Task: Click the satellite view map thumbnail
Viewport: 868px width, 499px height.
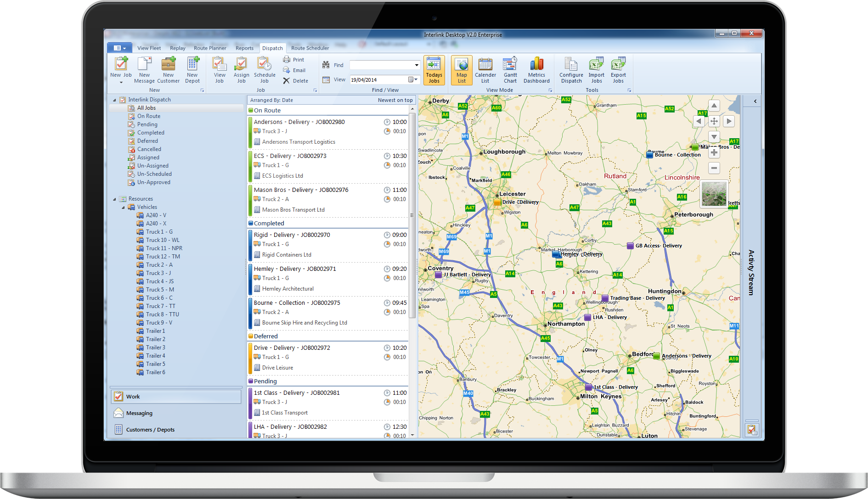Action: click(714, 193)
